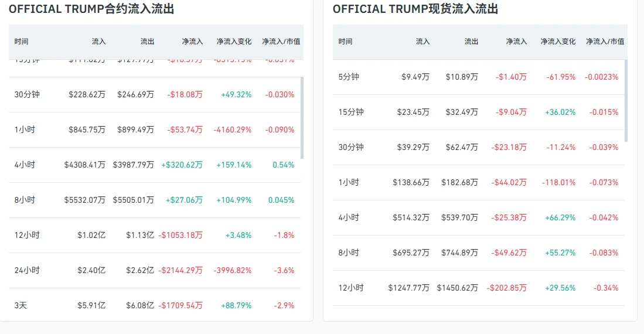Click the +88.79% change value
The height and width of the screenshot is (334, 644).
[x=236, y=306]
